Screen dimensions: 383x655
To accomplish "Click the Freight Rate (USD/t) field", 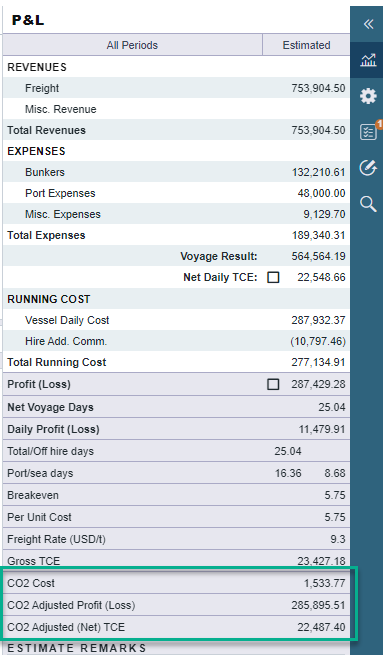I will [176, 539].
